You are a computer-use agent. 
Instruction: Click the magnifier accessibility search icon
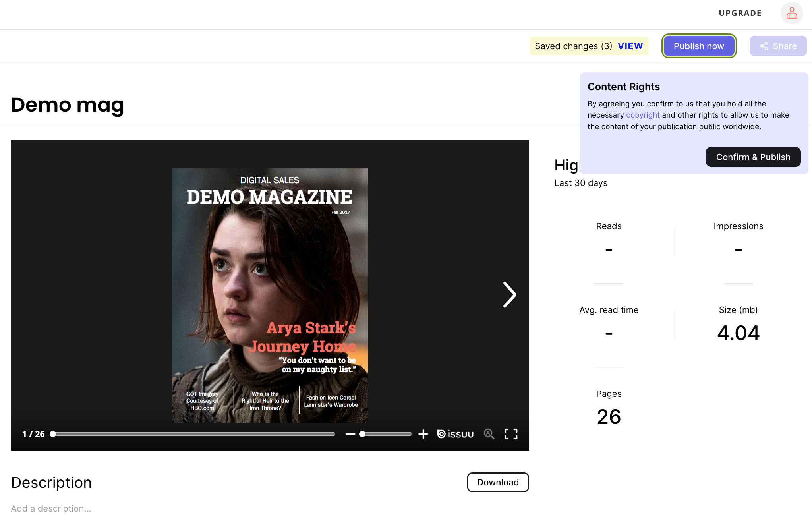(x=489, y=434)
